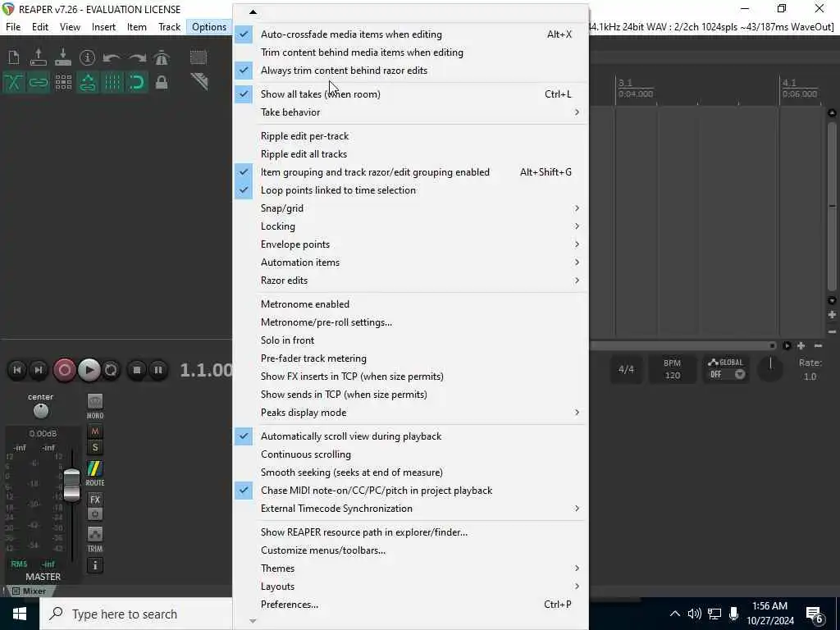Click the Stop transport button
Screen dimensions: 840x630
coord(137,370)
